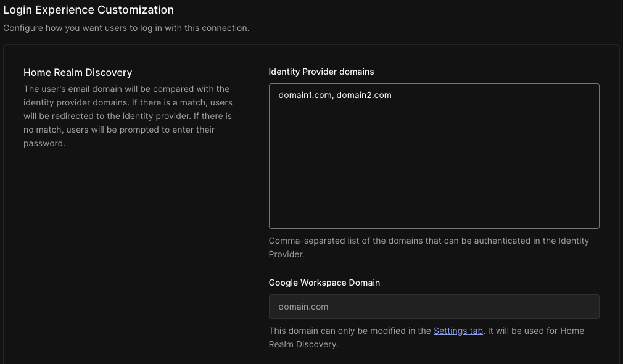Click the "Identity Provider domains" field label

[321, 72]
